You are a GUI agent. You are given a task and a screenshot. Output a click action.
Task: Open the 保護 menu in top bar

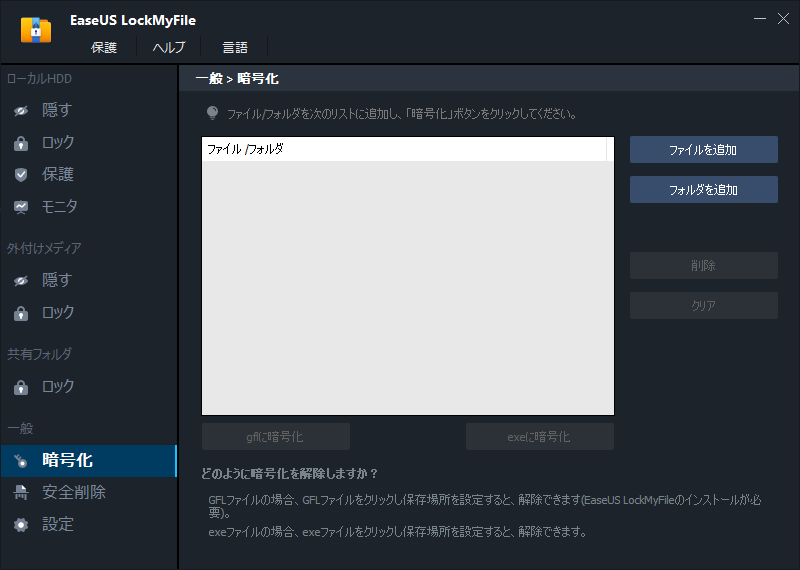(x=104, y=47)
